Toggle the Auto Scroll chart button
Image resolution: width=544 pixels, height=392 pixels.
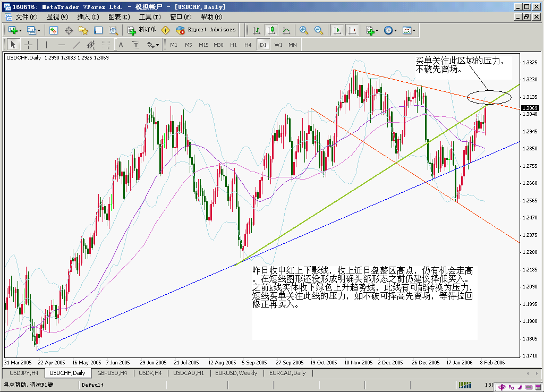[x=337, y=30]
